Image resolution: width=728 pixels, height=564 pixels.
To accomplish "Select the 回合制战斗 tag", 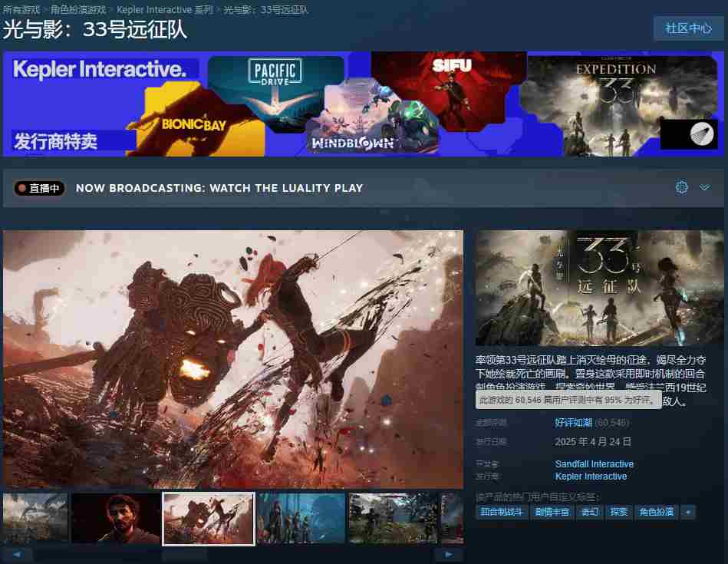I will (502, 512).
